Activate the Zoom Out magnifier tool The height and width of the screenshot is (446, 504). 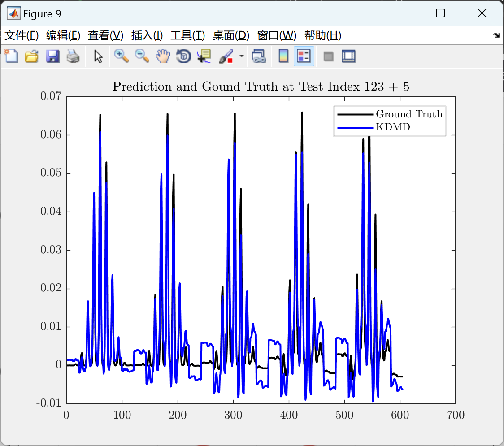(x=142, y=56)
